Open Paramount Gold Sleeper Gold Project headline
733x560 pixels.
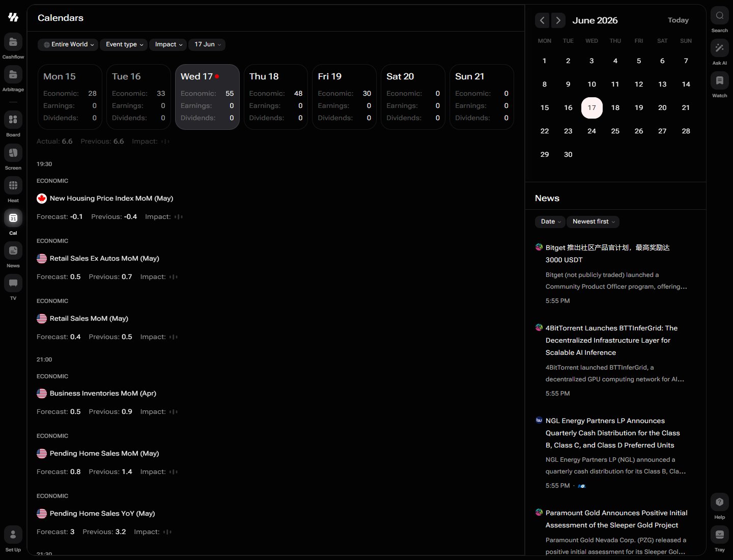[x=616, y=519]
